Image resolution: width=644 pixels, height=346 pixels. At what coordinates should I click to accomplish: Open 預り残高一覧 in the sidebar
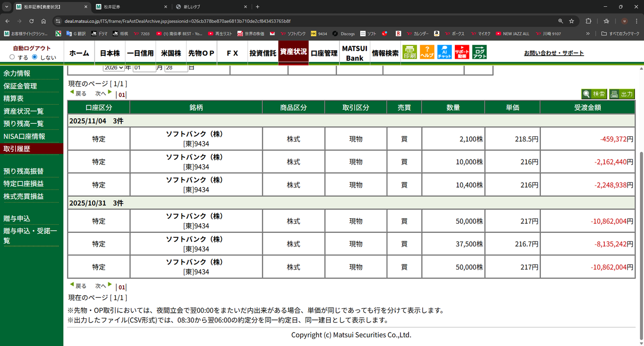tap(24, 124)
